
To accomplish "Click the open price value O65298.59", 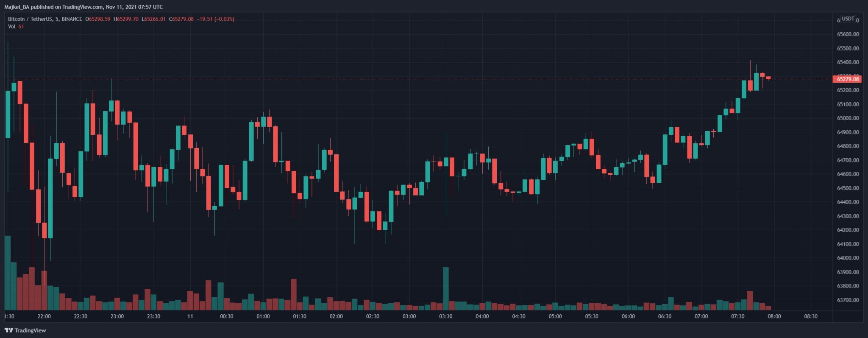I will [x=98, y=19].
